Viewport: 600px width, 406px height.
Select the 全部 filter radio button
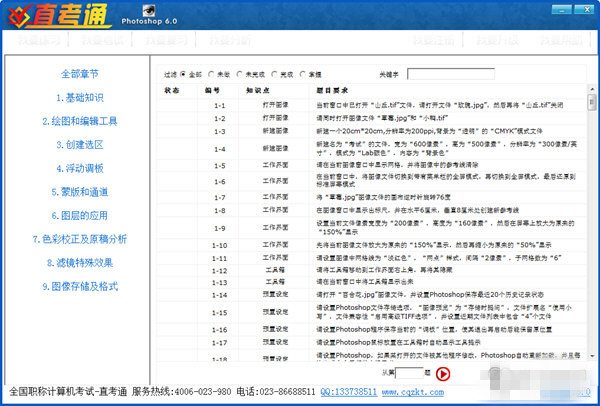click(184, 74)
